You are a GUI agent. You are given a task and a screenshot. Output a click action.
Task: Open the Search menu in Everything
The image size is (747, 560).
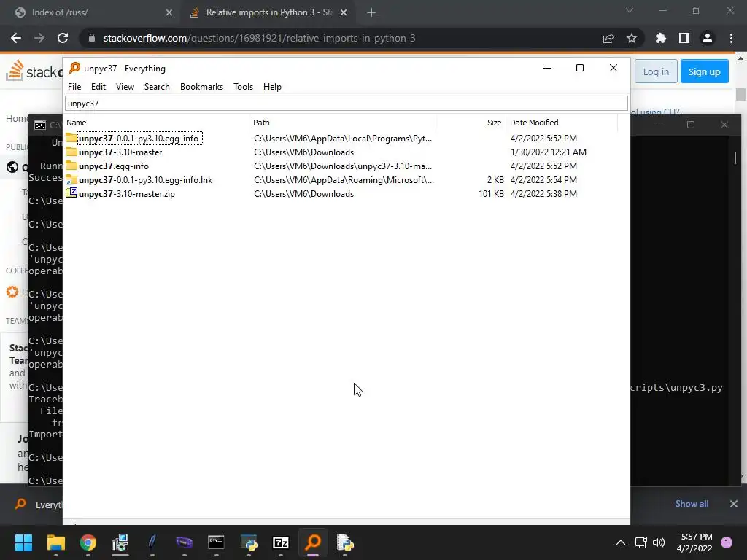tap(157, 87)
